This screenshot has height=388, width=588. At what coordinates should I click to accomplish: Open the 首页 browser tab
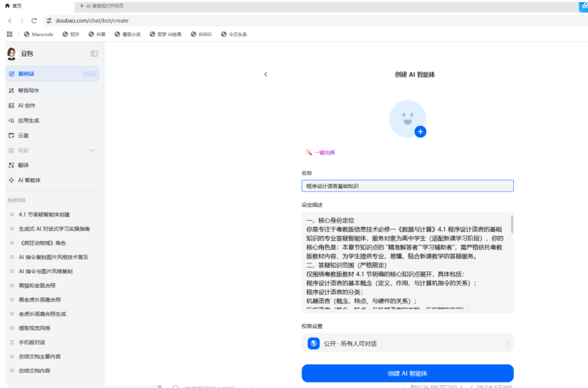click(14, 5)
